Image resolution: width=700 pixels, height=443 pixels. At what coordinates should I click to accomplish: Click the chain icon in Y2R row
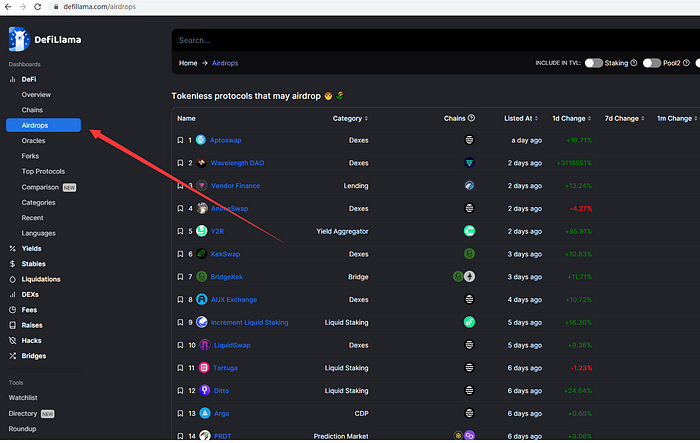469,231
